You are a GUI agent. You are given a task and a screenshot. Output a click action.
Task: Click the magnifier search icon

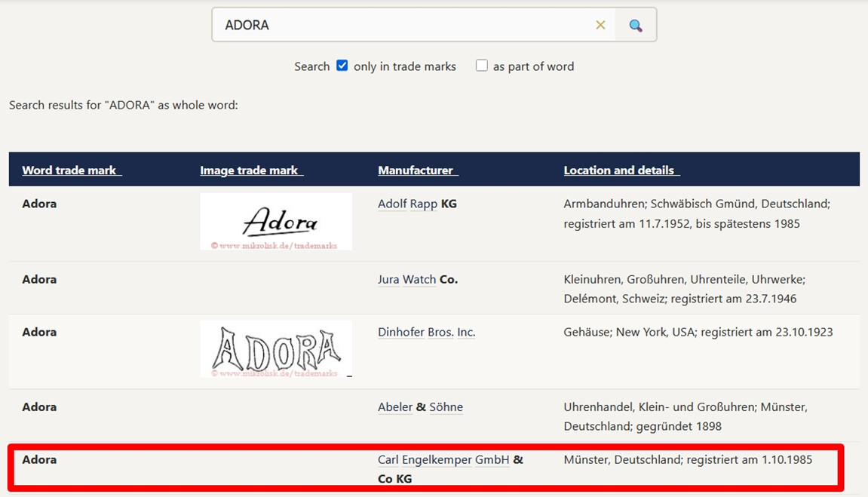[636, 25]
